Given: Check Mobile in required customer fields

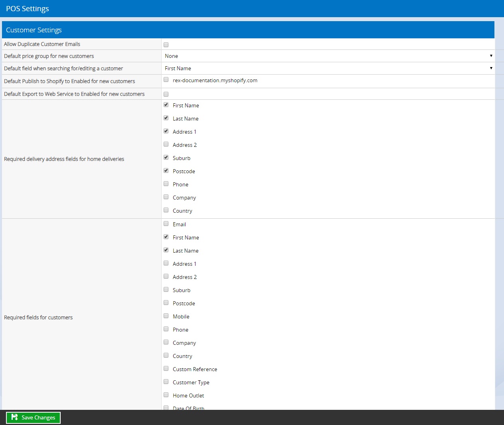Looking at the screenshot, I should click(166, 316).
